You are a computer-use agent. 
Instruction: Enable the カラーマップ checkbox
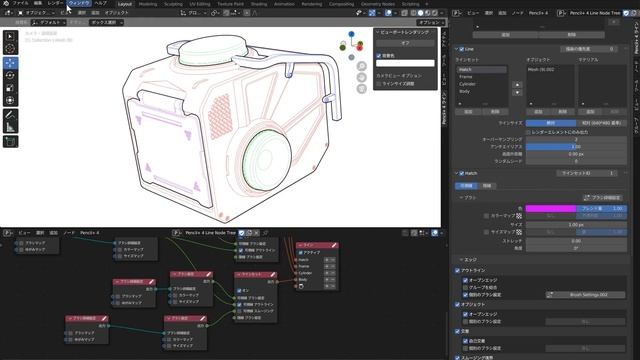click(486, 216)
